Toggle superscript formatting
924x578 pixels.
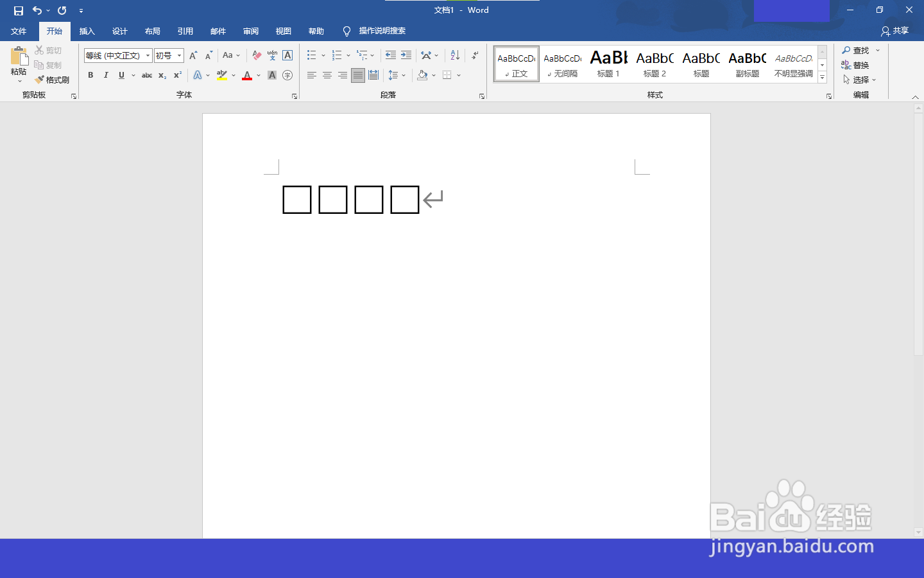(x=178, y=75)
